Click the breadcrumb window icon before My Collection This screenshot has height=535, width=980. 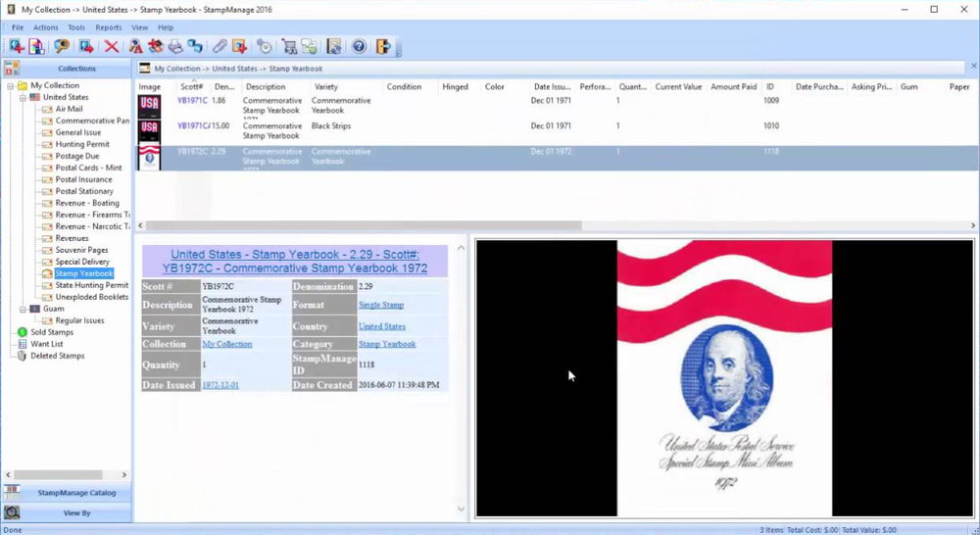tap(144, 69)
